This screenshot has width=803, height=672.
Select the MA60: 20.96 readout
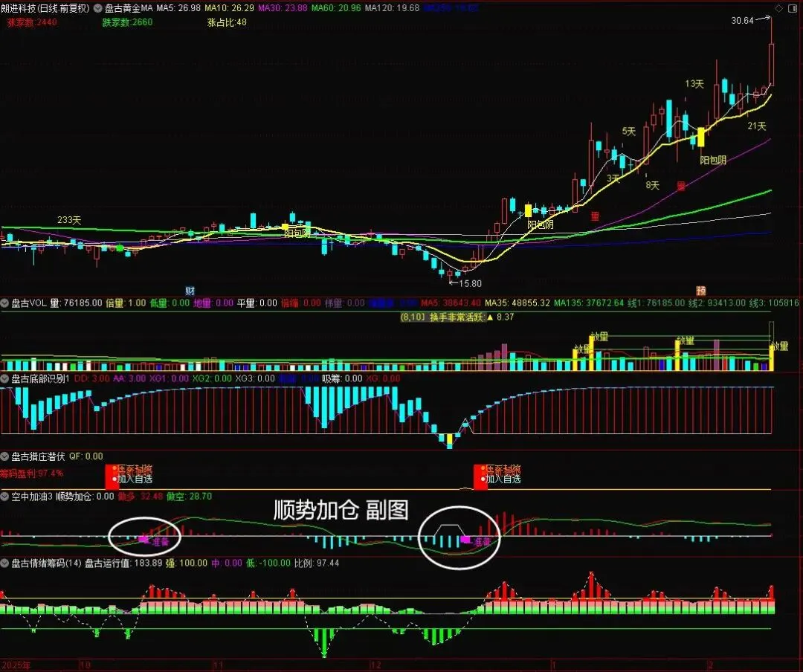pos(336,8)
